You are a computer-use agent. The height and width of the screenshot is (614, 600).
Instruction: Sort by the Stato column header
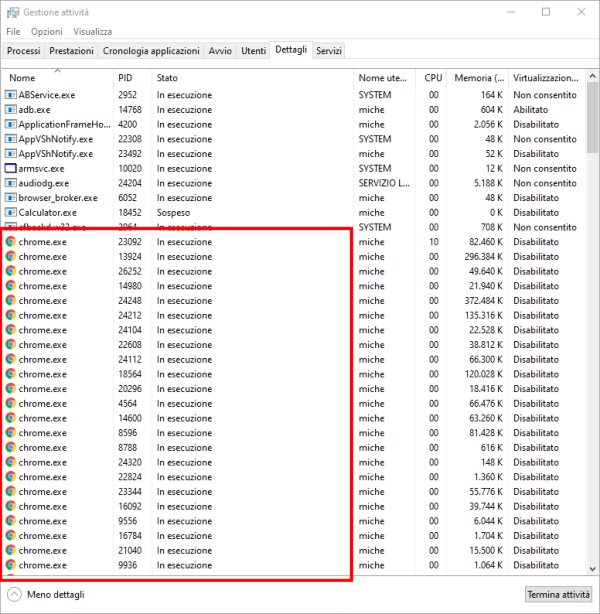click(253, 78)
